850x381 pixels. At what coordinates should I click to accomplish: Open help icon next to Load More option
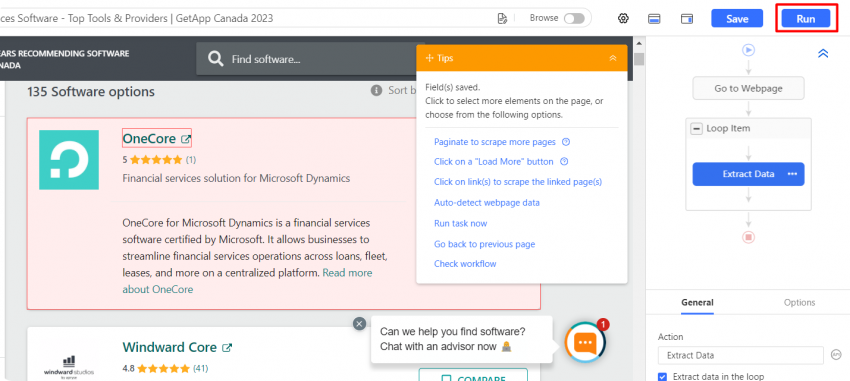[563, 162]
